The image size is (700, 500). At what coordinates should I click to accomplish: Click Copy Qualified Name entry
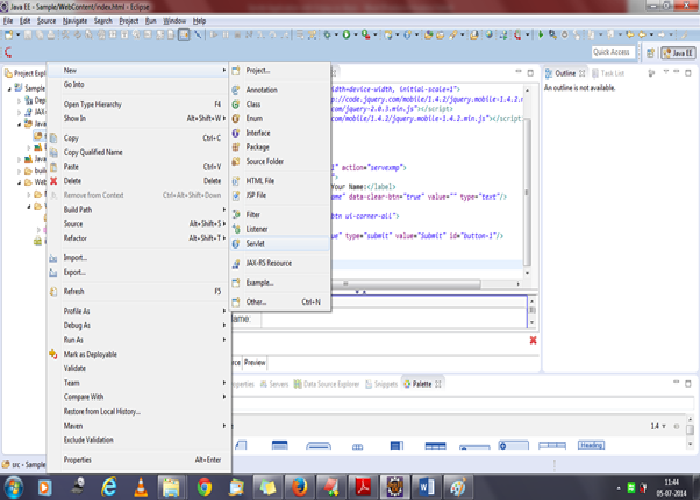(139, 152)
